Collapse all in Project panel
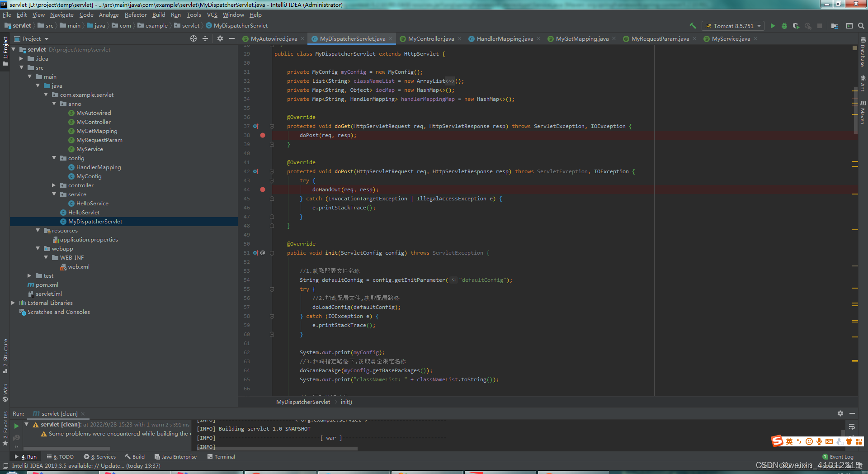 tap(205, 38)
